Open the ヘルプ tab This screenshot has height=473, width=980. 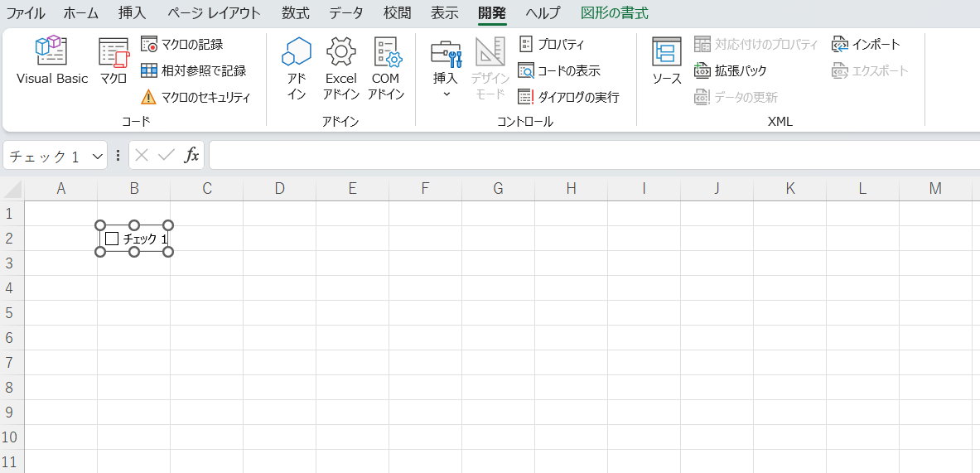point(543,12)
